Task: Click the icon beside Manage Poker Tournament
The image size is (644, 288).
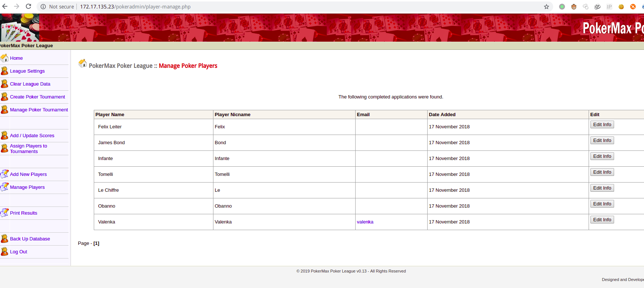Action: click(4, 110)
